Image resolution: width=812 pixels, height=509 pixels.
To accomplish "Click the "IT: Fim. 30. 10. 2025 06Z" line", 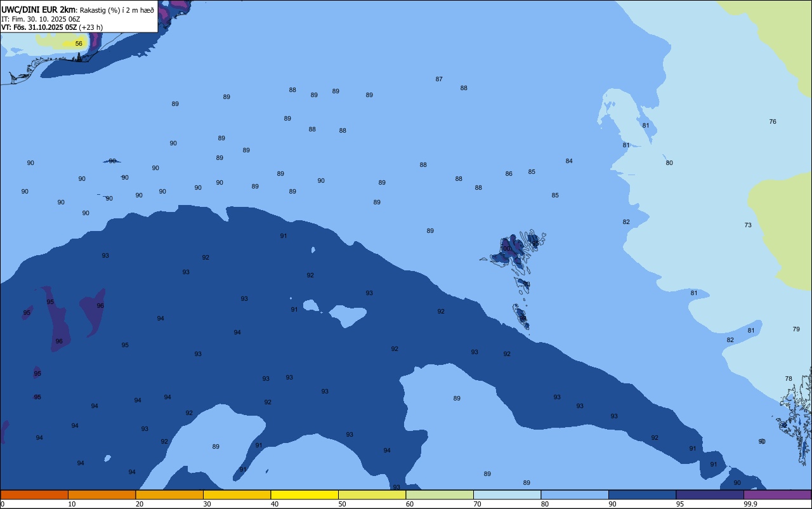I will pyautogui.click(x=41, y=19).
